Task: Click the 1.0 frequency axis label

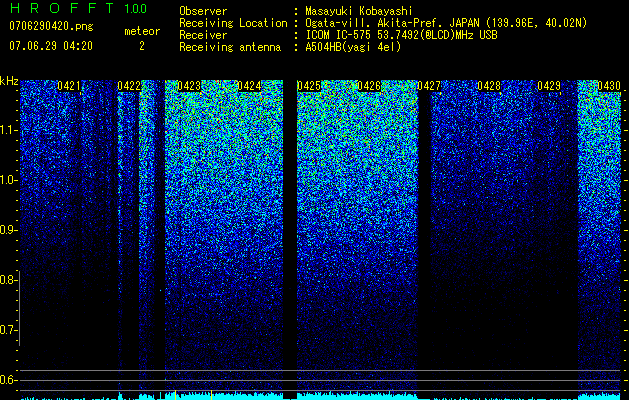Action: click(x=9, y=180)
